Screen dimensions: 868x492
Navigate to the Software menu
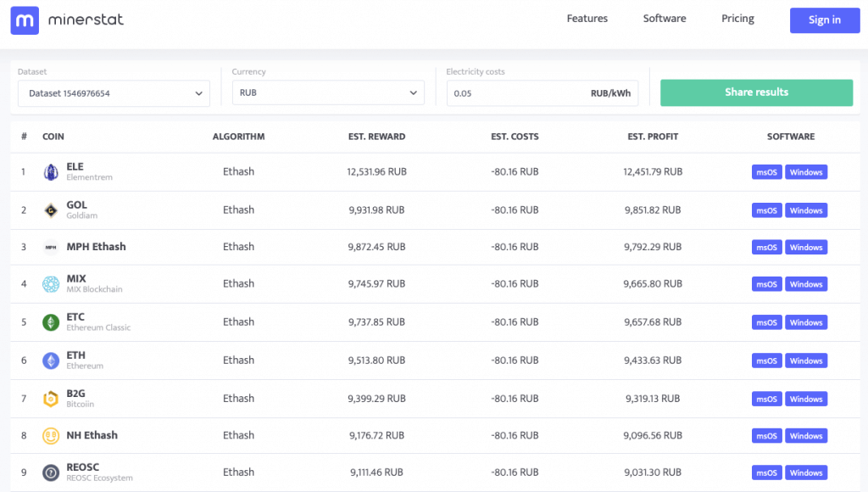click(665, 18)
